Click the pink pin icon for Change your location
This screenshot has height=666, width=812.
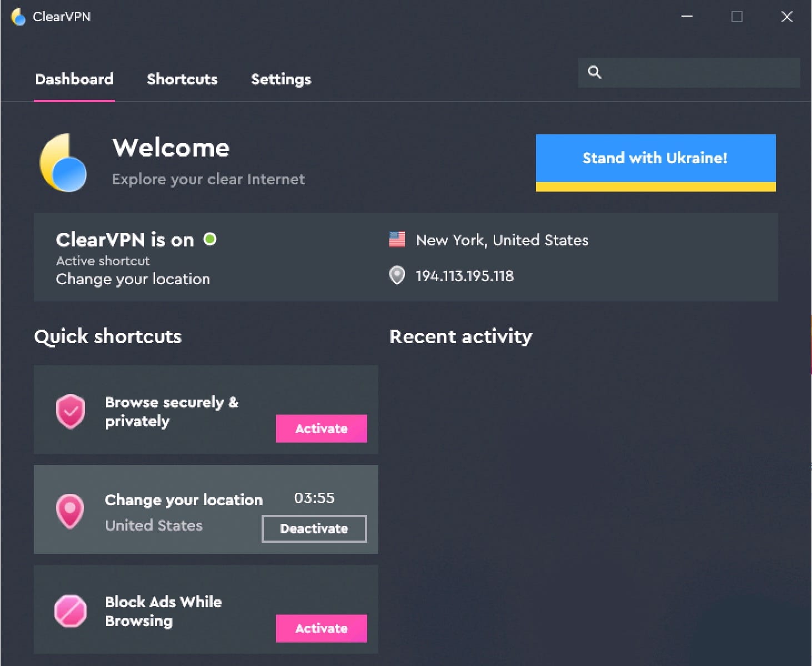[x=70, y=511]
